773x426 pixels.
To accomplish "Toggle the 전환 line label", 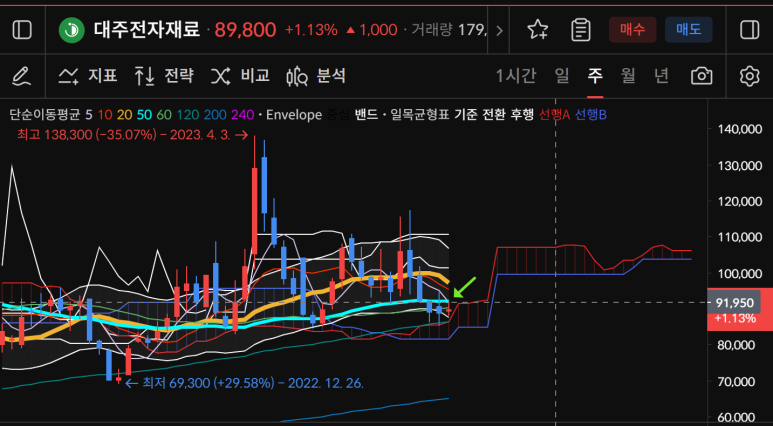I will (492, 115).
